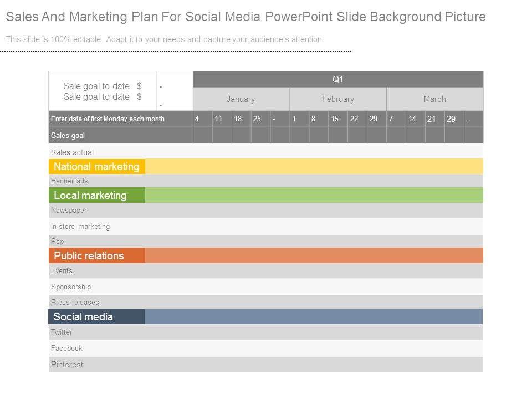Image resolution: width=532 pixels, height=399 pixels.
Task: Click the January date cell '25'
Action: [x=260, y=119]
